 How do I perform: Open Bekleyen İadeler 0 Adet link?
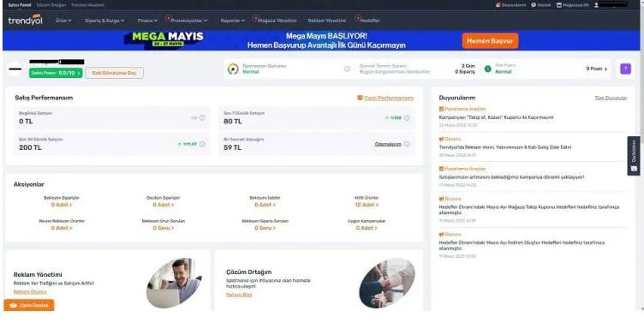(x=265, y=205)
